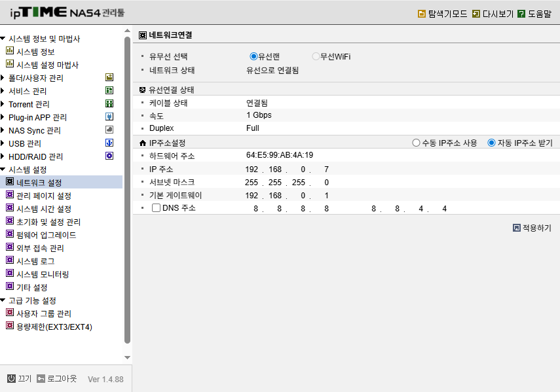
Task: Click the 시스템 설정 마법사 chart icon
Action: (x=10, y=64)
